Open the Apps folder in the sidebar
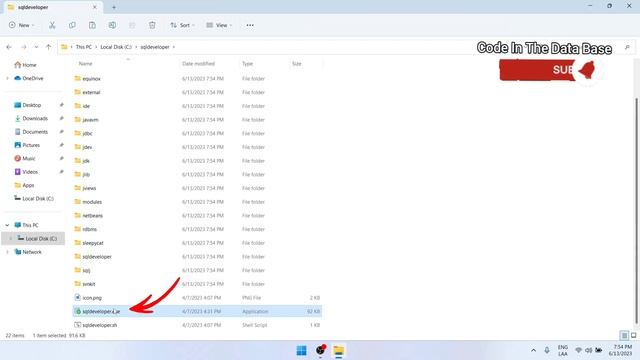 pos(24,185)
